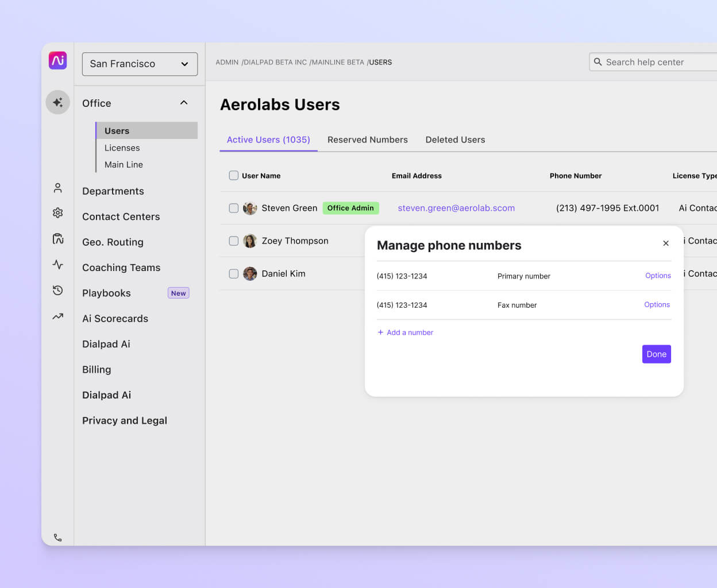Switch to the Reserved Numbers tab

[368, 140]
